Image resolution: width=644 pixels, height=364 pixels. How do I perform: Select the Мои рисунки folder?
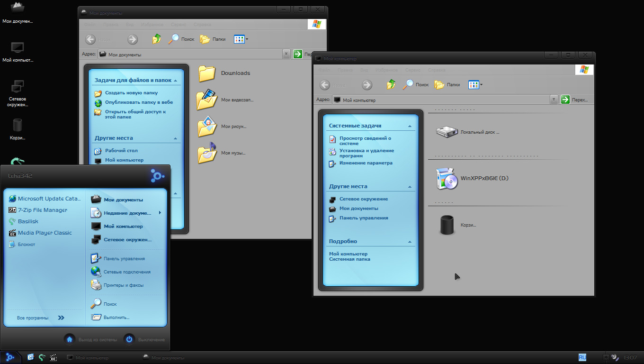pyautogui.click(x=222, y=127)
